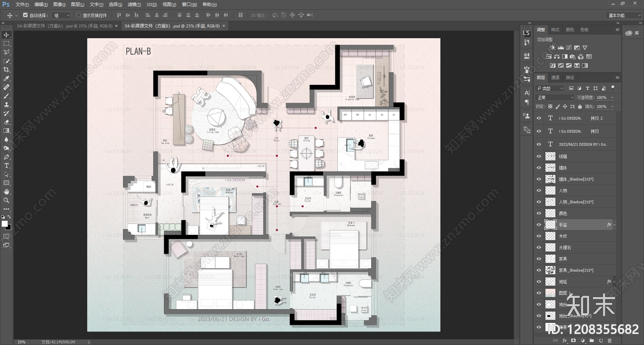Viewport: 644px width, 345px height.
Task: Open the 滤镜 menu
Action: pyautogui.click(x=134, y=4)
